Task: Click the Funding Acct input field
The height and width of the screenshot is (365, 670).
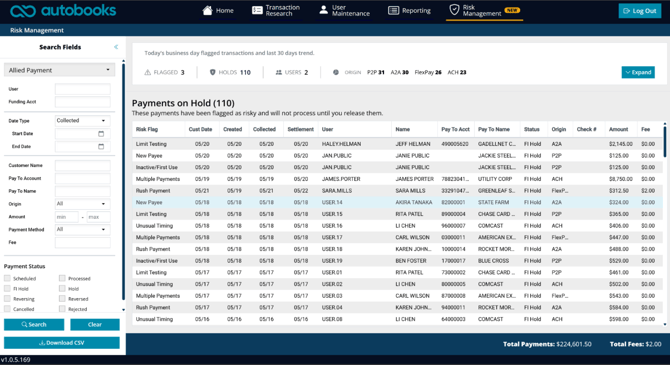Action: coord(82,102)
